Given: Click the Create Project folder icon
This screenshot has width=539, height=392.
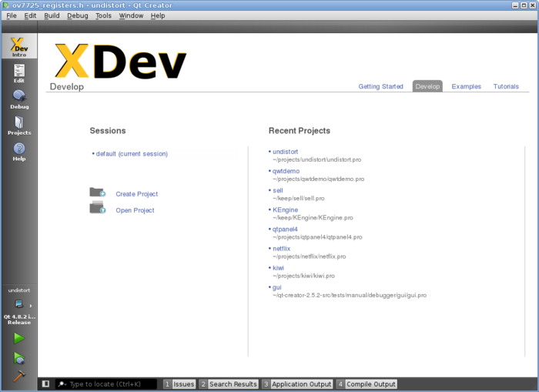Looking at the screenshot, I should (98, 193).
